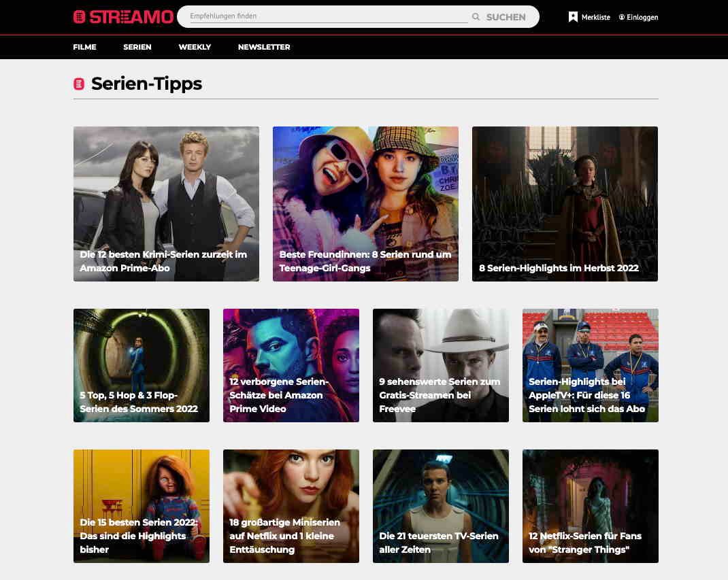Open Merkliste from the top bar
This screenshot has width=728, height=580.
[595, 17]
